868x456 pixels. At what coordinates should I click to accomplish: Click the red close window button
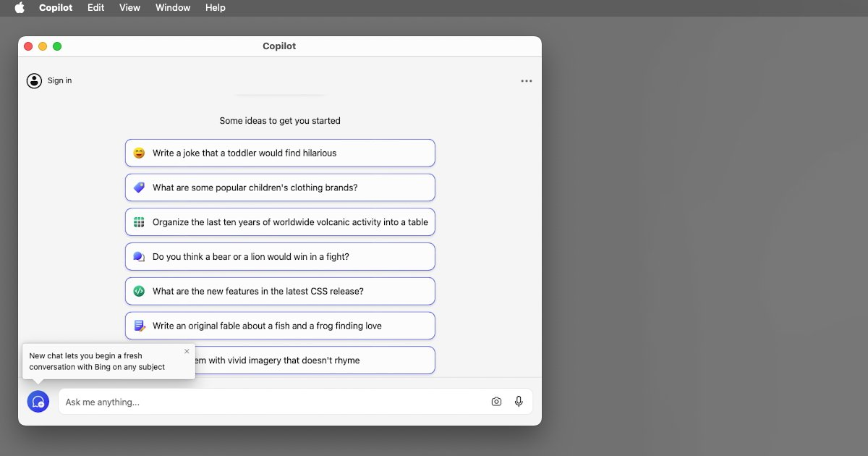pyautogui.click(x=28, y=46)
